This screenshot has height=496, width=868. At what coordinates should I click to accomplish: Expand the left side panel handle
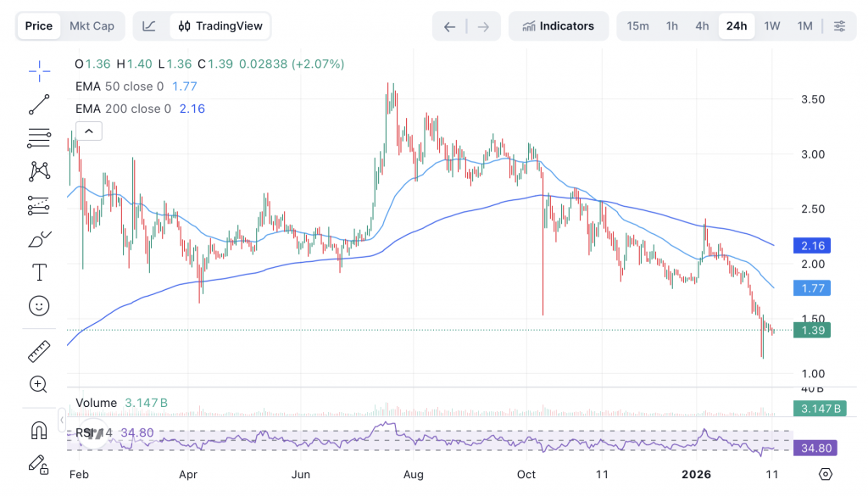pos(62,420)
